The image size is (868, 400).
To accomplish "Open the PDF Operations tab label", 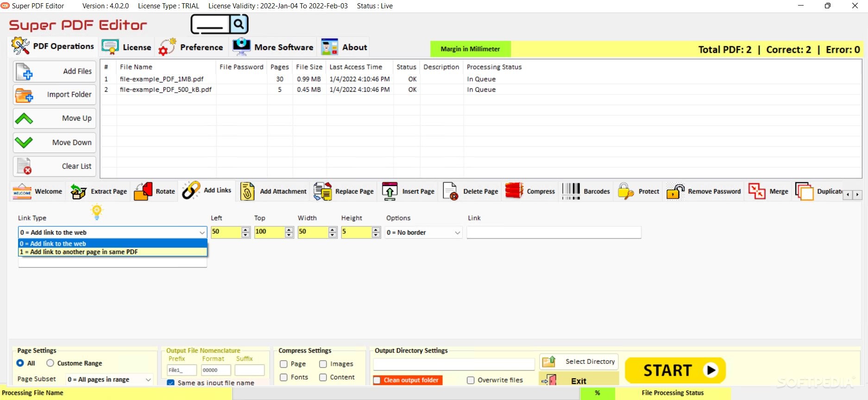I will pos(63,46).
